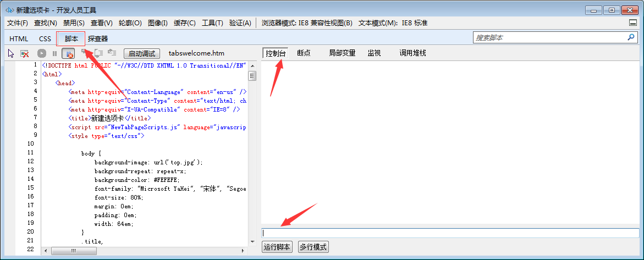The height and width of the screenshot is (260, 644).
Task: Select the 监视 panel tab
Action: pos(374,53)
